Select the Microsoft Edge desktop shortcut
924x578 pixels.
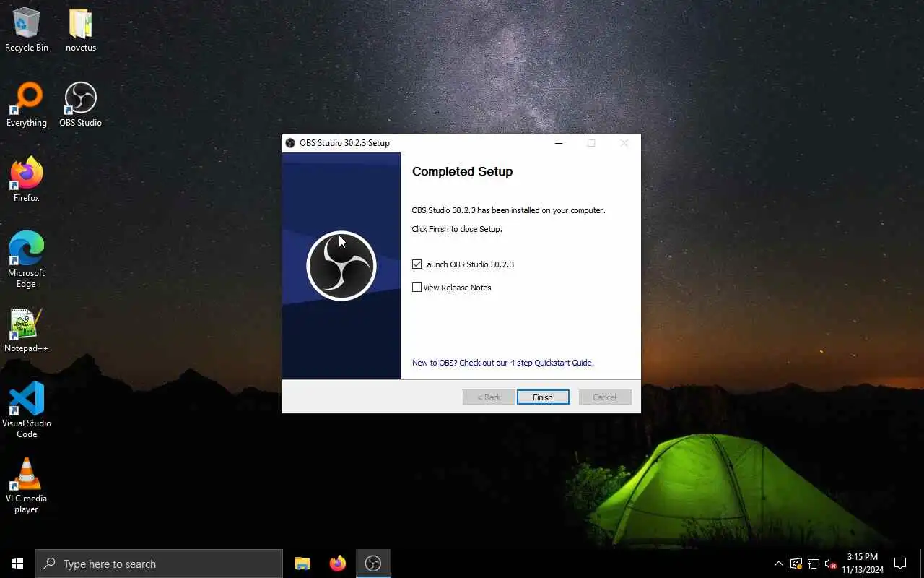pyautogui.click(x=27, y=260)
